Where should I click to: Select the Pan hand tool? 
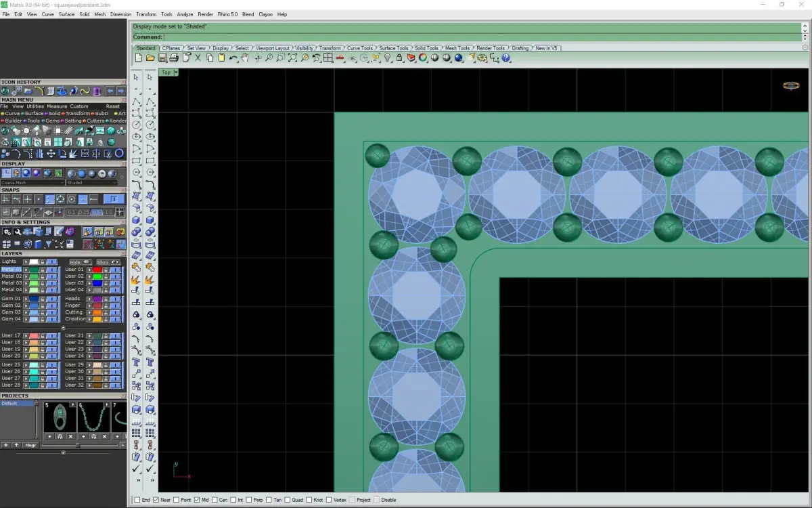244,58
